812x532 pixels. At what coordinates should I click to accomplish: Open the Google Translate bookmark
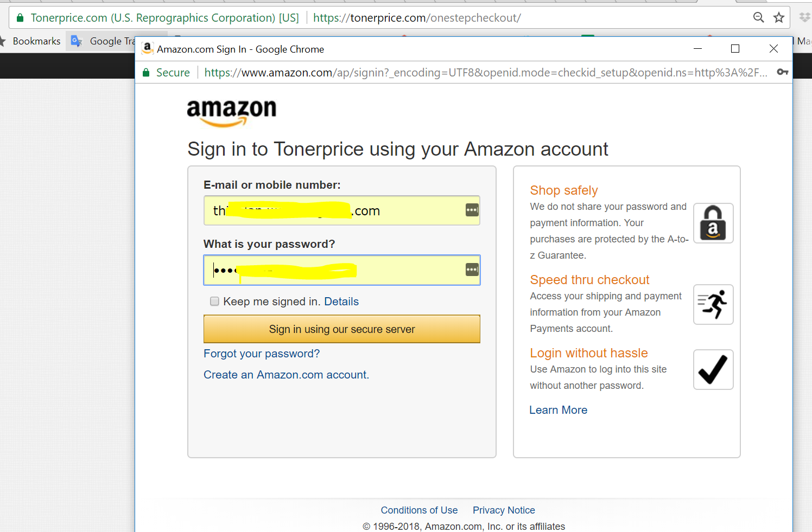[x=103, y=41]
